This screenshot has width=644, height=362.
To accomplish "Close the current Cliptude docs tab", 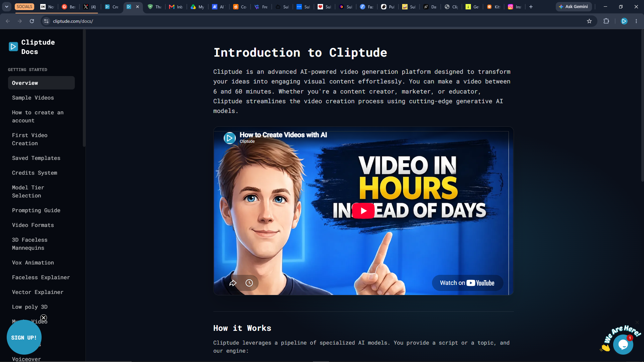I will tap(138, 7).
